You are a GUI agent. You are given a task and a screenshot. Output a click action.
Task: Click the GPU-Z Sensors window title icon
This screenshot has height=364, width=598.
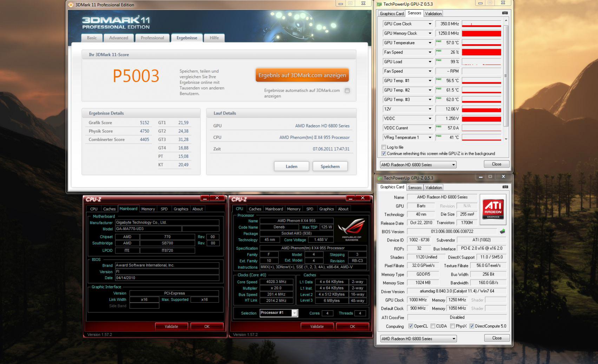(x=379, y=4)
